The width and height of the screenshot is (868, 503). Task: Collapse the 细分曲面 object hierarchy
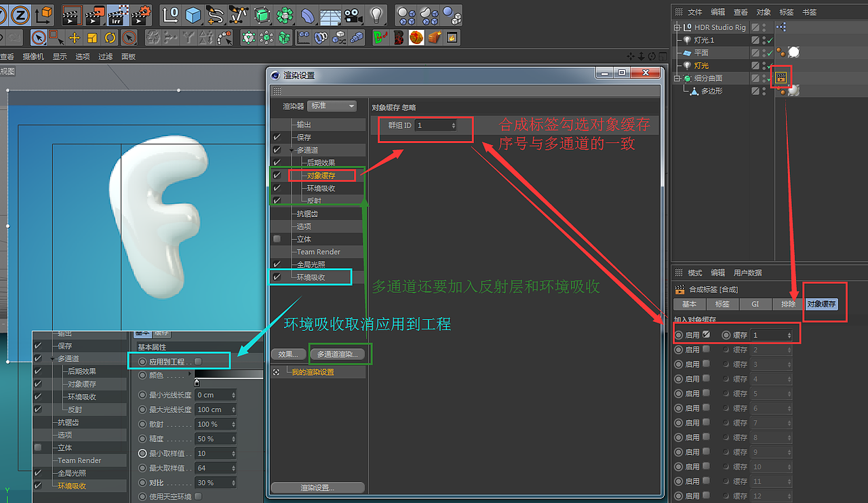click(x=677, y=79)
